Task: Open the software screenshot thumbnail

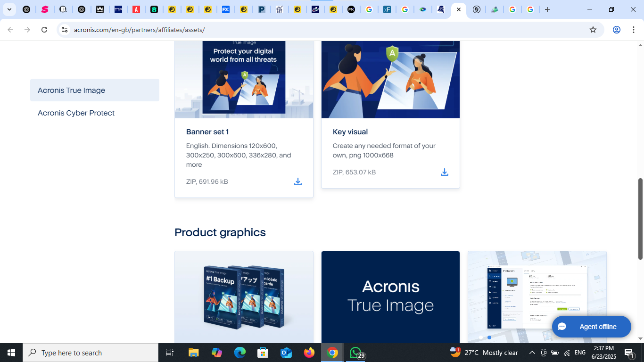Action: coord(537,297)
